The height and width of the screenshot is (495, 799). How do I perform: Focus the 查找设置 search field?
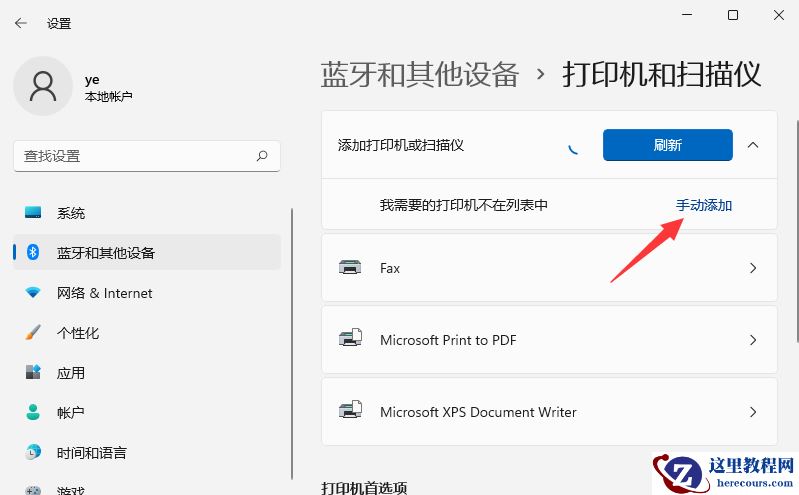pos(147,156)
